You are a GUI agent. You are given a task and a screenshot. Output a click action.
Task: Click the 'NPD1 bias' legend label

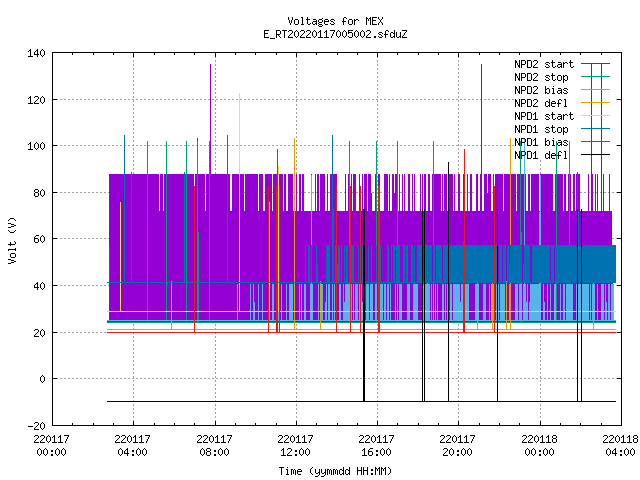(x=541, y=142)
